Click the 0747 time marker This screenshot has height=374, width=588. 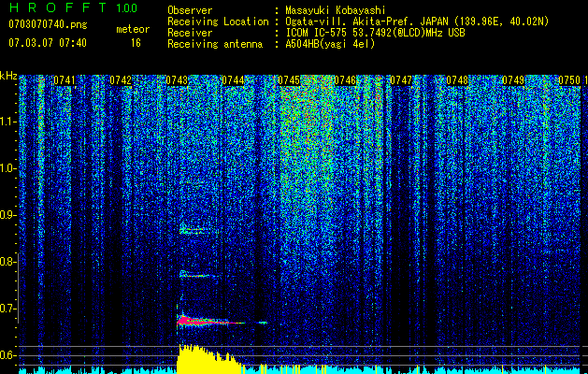[x=401, y=80]
